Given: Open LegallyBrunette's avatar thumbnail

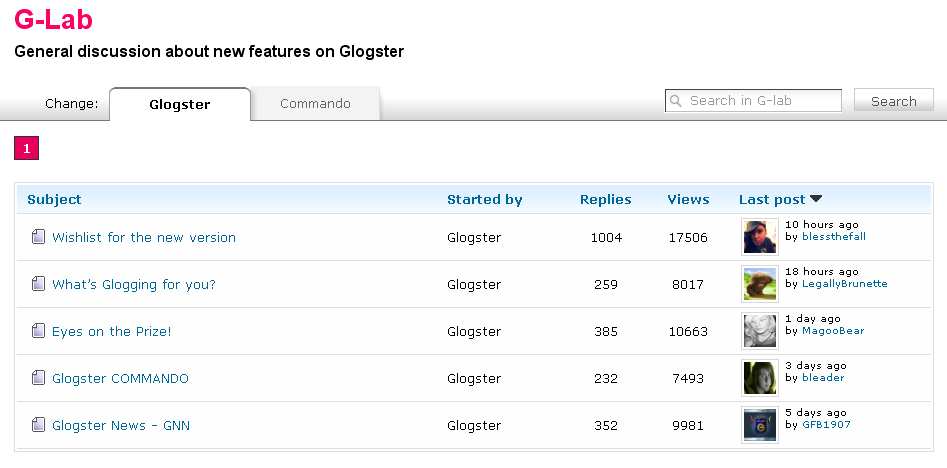Looking at the screenshot, I should click(760, 284).
